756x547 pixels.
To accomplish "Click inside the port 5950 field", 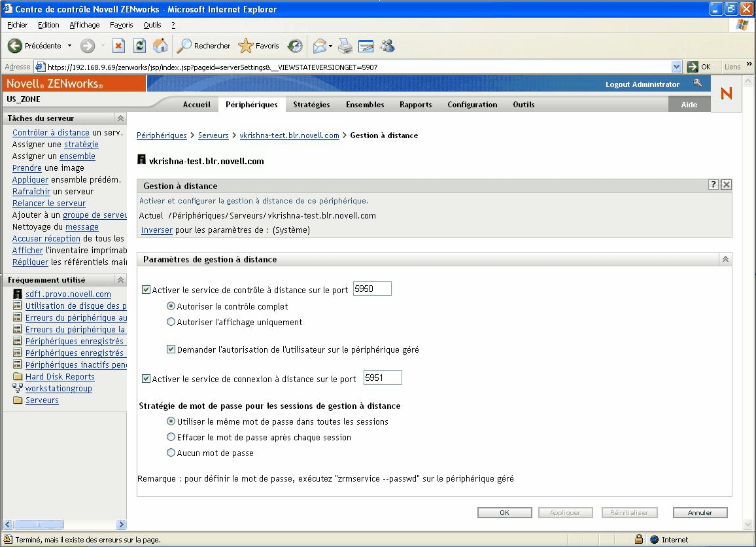I will (371, 288).
